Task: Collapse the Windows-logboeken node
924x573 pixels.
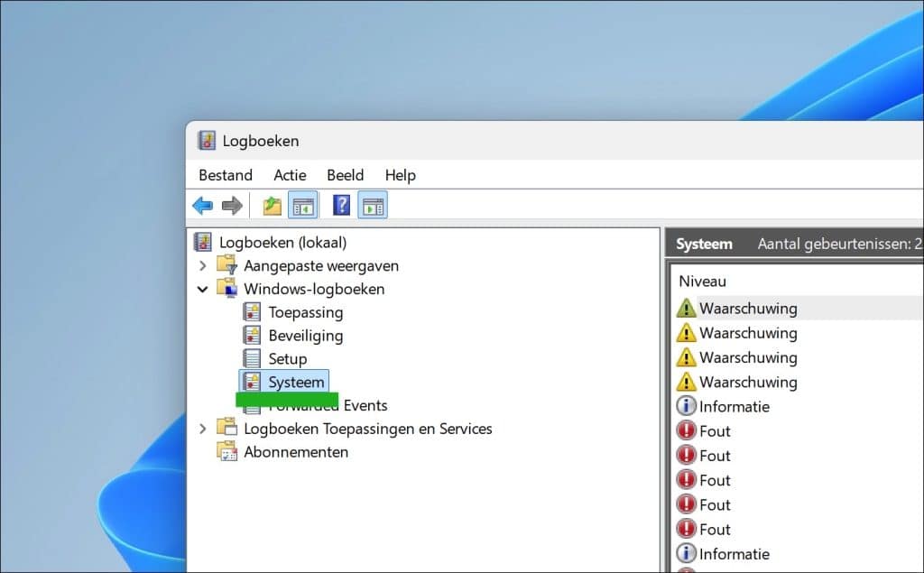Action: click(x=203, y=289)
